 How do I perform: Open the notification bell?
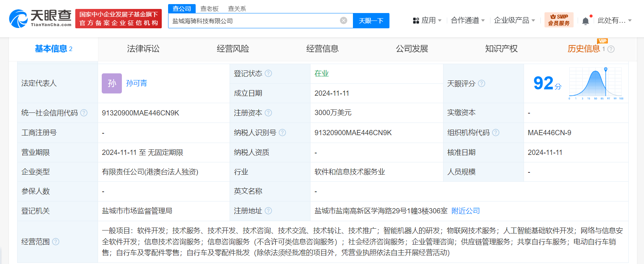coord(585,21)
